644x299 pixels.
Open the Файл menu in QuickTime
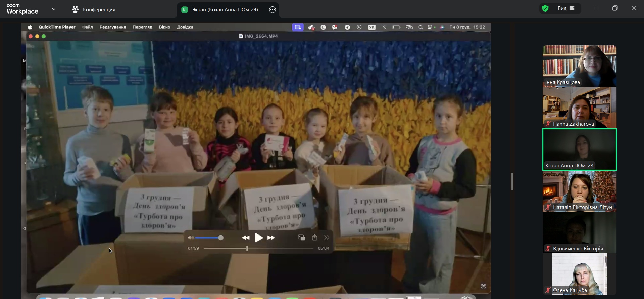click(x=87, y=27)
